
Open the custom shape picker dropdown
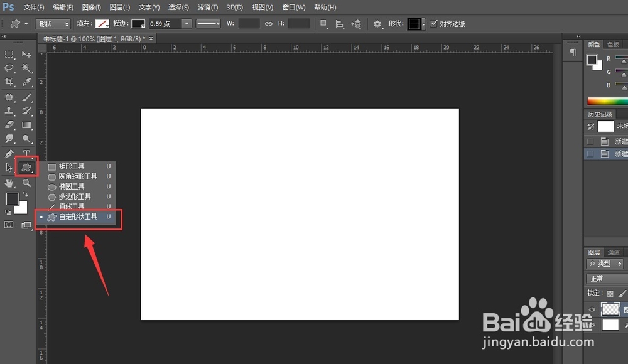423,24
